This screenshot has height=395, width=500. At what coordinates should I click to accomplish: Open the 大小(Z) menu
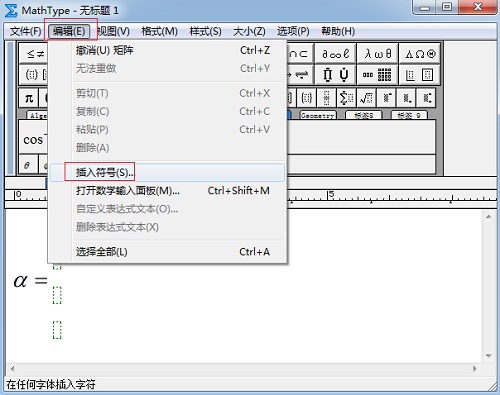tap(249, 32)
